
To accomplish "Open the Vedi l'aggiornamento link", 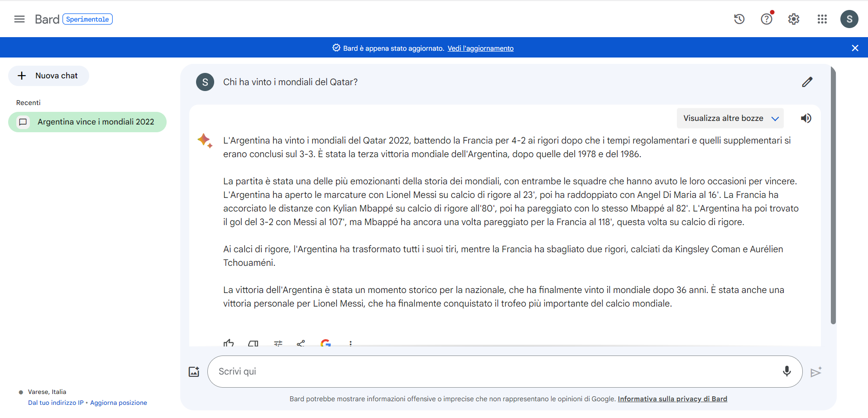I will pyautogui.click(x=480, y=48).
